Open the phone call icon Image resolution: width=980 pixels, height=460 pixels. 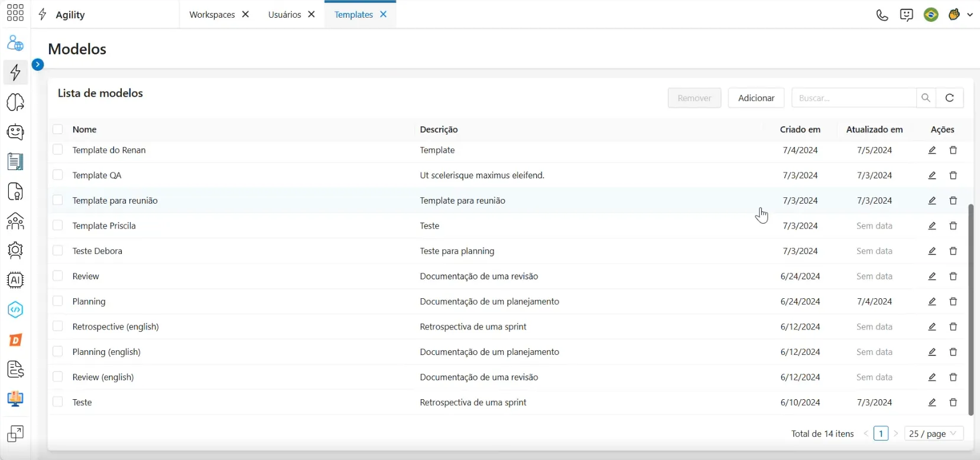pyautogui.click(x=882, y=15)
